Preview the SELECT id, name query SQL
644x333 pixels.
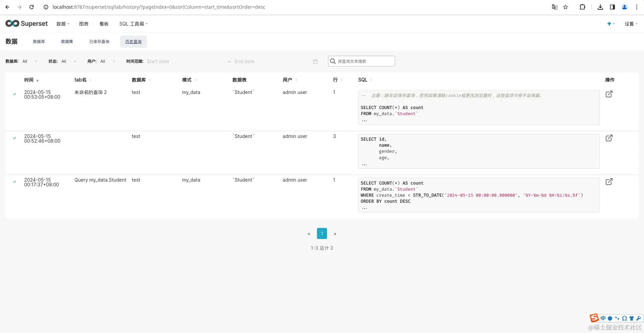click(x=479, y=151)
